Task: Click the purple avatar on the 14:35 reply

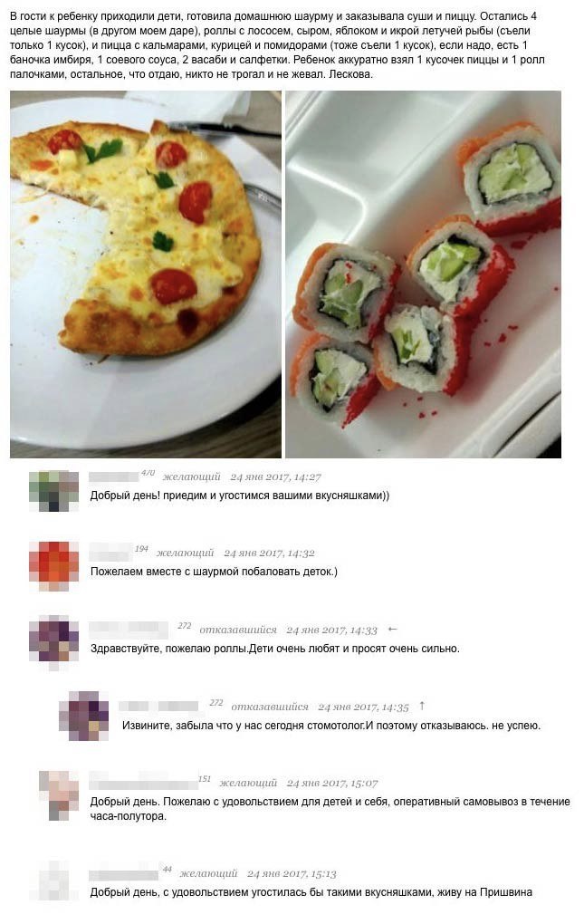Action: click(83, 716)
